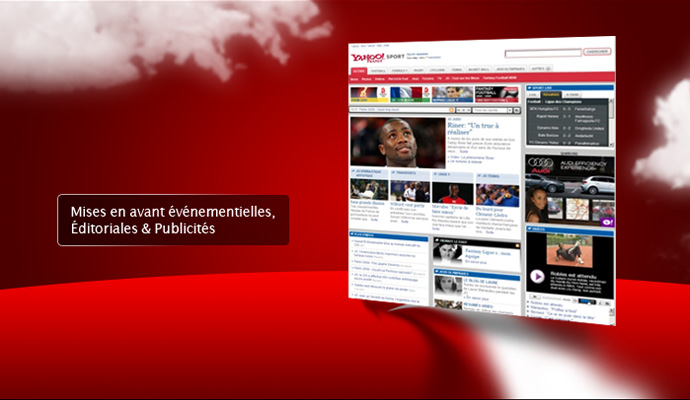690x400 pixels.
Task: Open 'Fantasy Ligue 1 : mon équipe' link
Action: pos(487,253)
